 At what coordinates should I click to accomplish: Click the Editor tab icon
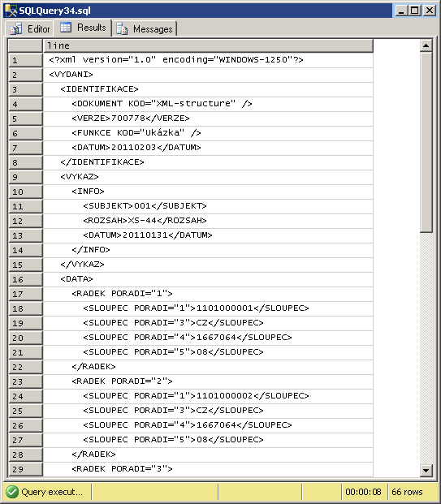click(15, 28)
